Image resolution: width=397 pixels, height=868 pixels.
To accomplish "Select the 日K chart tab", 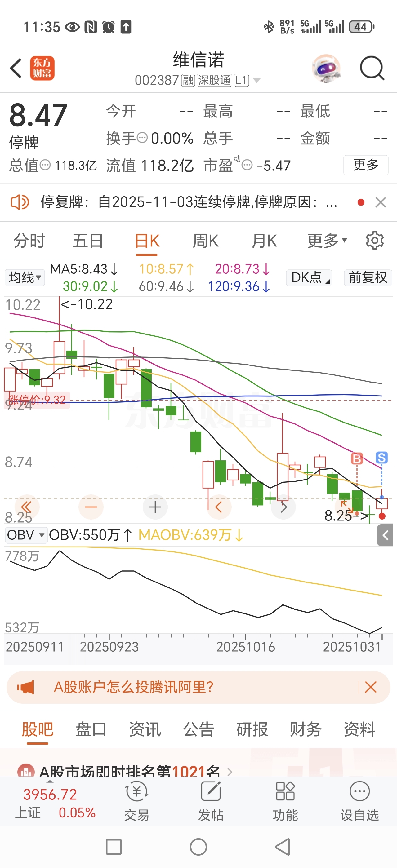I will click(147, 241).
